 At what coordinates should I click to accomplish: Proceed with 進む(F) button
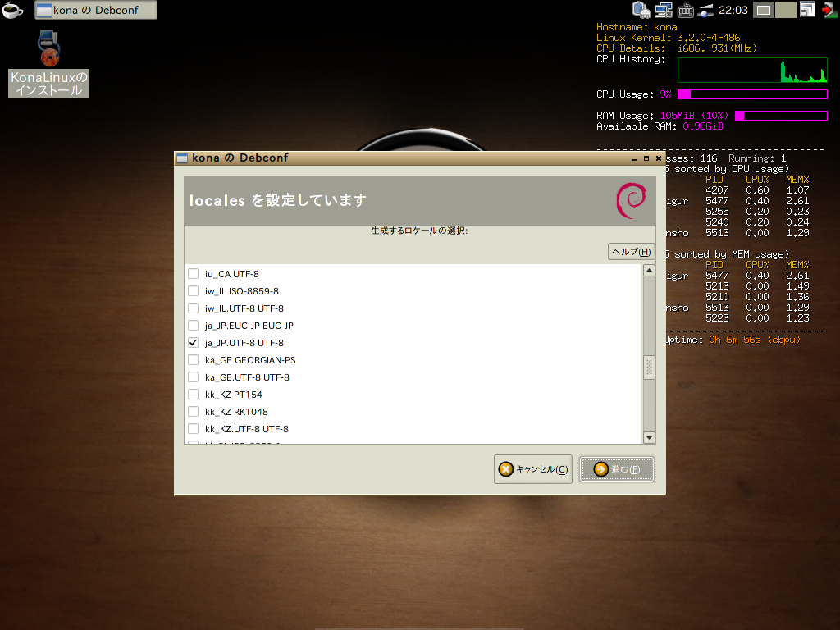point(617,469)
